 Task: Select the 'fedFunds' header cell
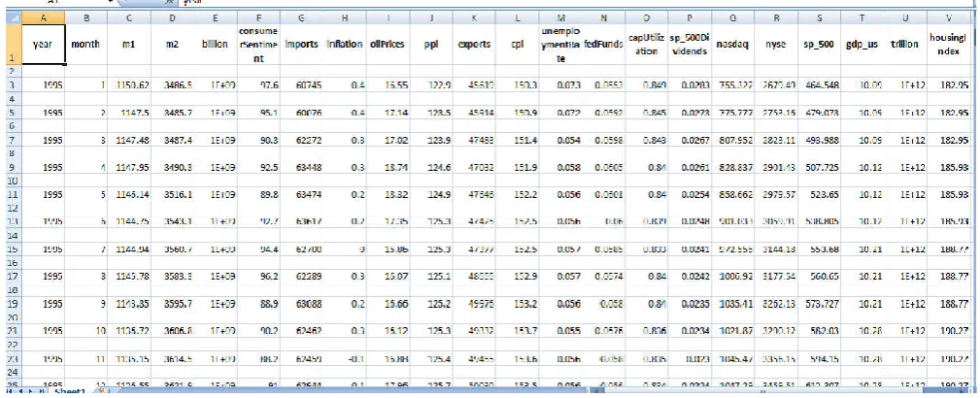[x=604, y=45]
